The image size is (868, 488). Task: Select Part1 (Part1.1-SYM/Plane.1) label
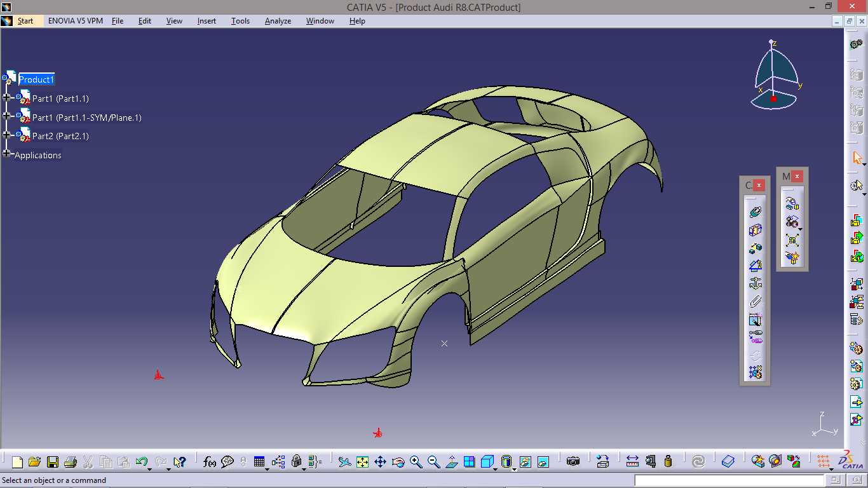tap(87, 118)
